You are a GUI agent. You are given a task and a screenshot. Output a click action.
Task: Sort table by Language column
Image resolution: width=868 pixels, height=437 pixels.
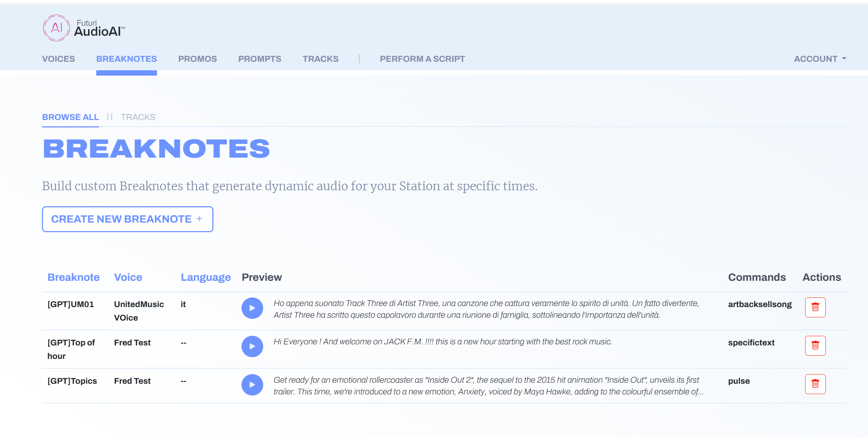point(206,277)
